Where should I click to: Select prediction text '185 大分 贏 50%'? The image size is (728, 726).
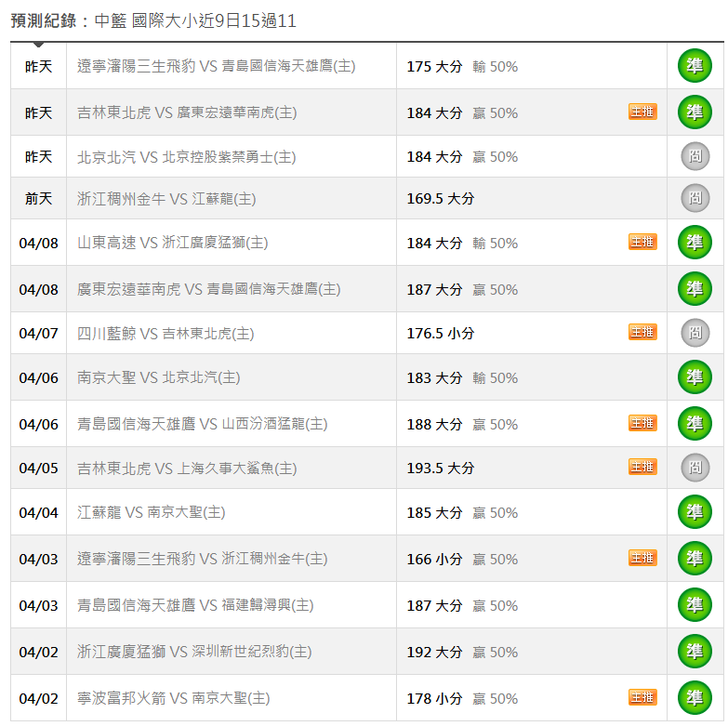pos(462,512)
